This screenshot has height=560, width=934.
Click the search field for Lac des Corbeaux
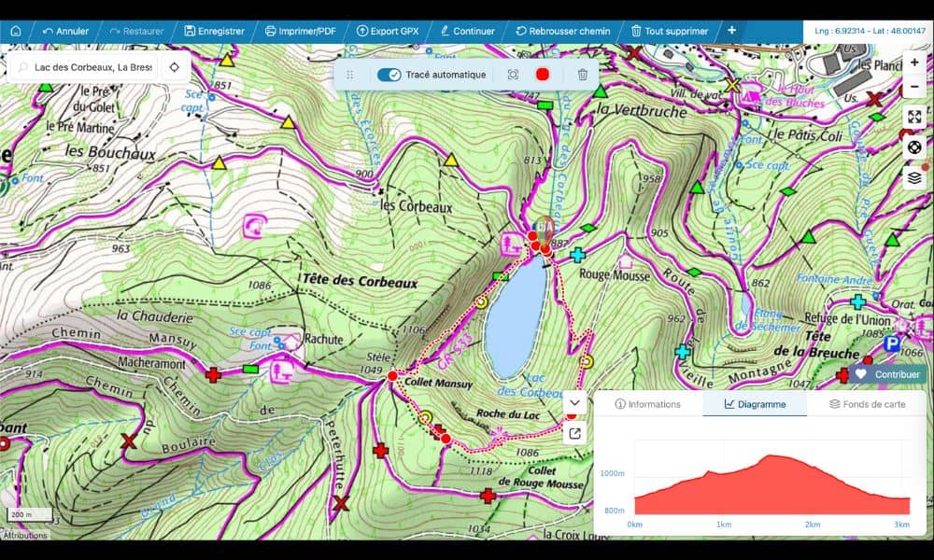point(93,67)
